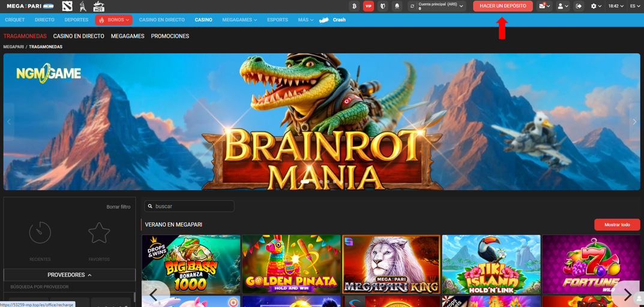Open the ES language selector
The width and height of the screenshot is (644, 307).
tap(634, 6)
